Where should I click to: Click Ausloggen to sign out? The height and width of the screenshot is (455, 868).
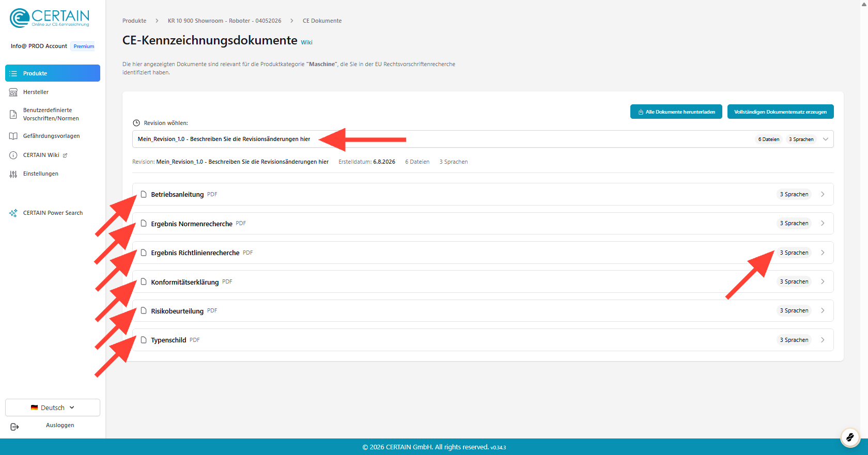(60, 426)
